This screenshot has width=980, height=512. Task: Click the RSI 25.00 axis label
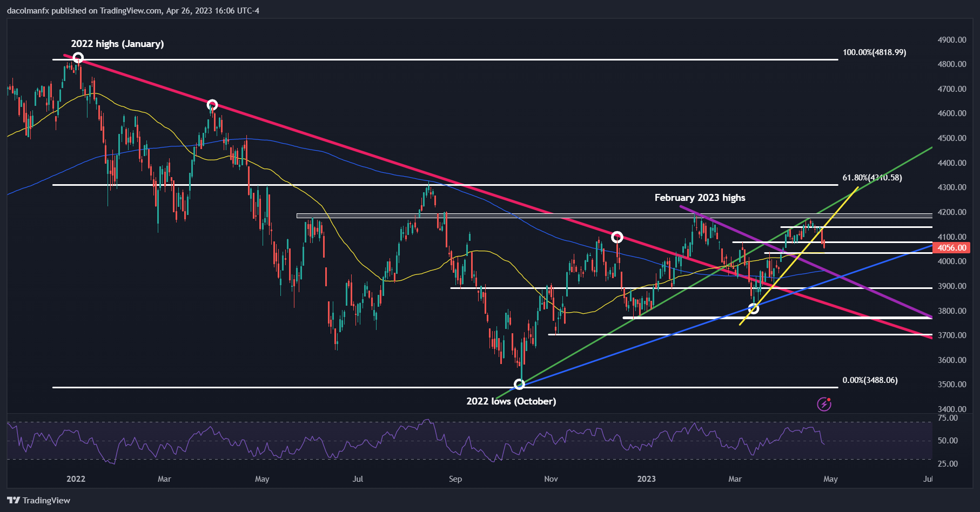[948, 464]
